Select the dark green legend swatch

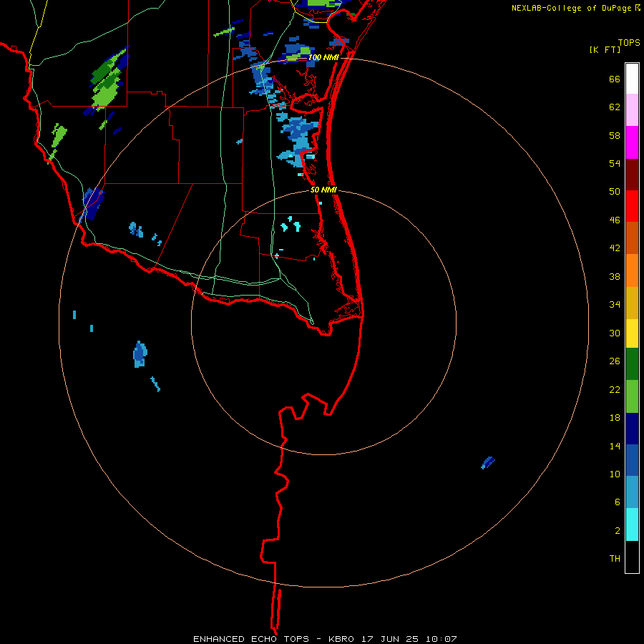[632, 364]
